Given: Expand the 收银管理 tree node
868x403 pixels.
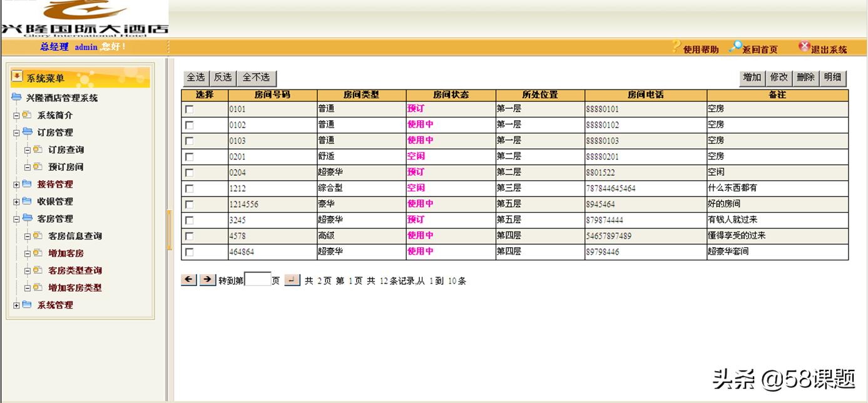Looking at the screenshot, I should [x=15, y=201].
